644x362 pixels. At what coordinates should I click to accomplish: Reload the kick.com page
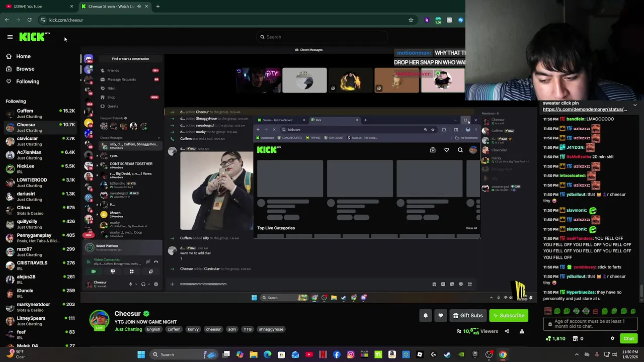click(x=29, y=20)
